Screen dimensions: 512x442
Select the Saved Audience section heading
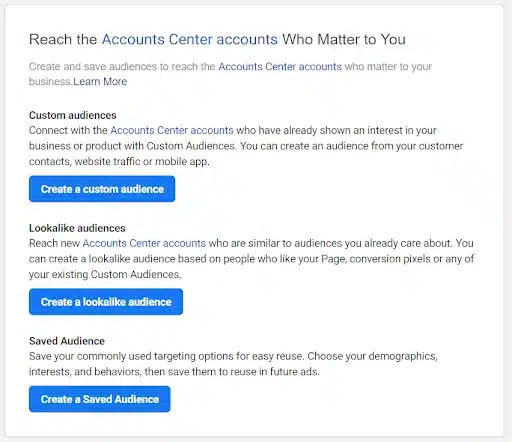[x=67, y=341]
